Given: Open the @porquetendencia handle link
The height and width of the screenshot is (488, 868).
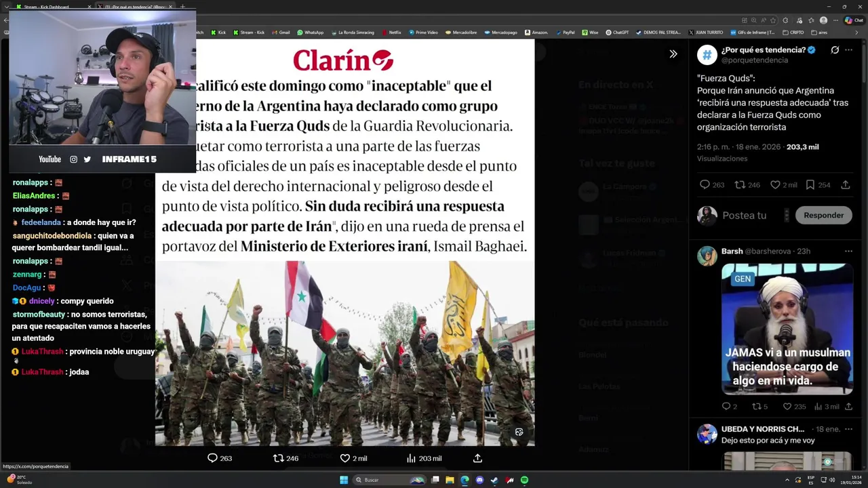Looking at the screenshot, I should tap(754, 60).
